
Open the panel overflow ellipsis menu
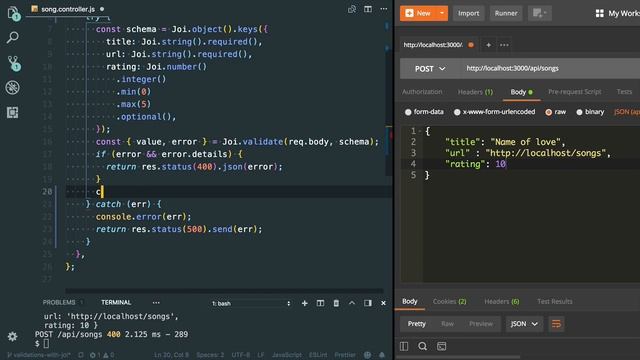[156, 303]
